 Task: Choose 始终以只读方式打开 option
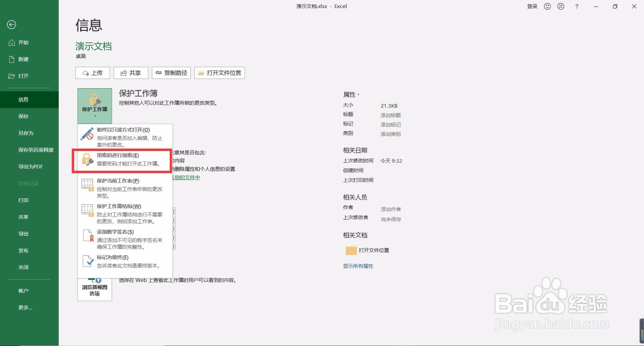(x=125, y=137)
